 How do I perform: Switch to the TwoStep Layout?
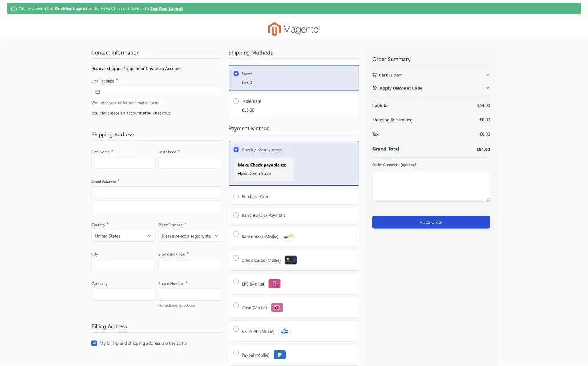pos(166,8)
